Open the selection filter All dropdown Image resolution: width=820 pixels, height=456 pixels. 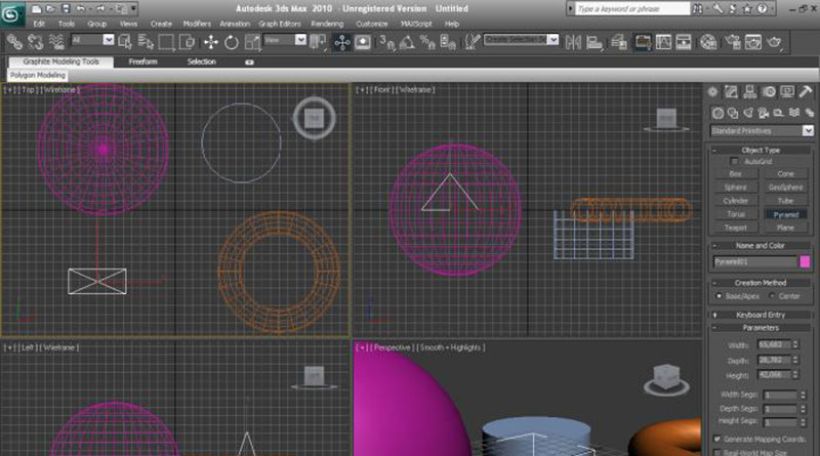click(x=108, y=40)
